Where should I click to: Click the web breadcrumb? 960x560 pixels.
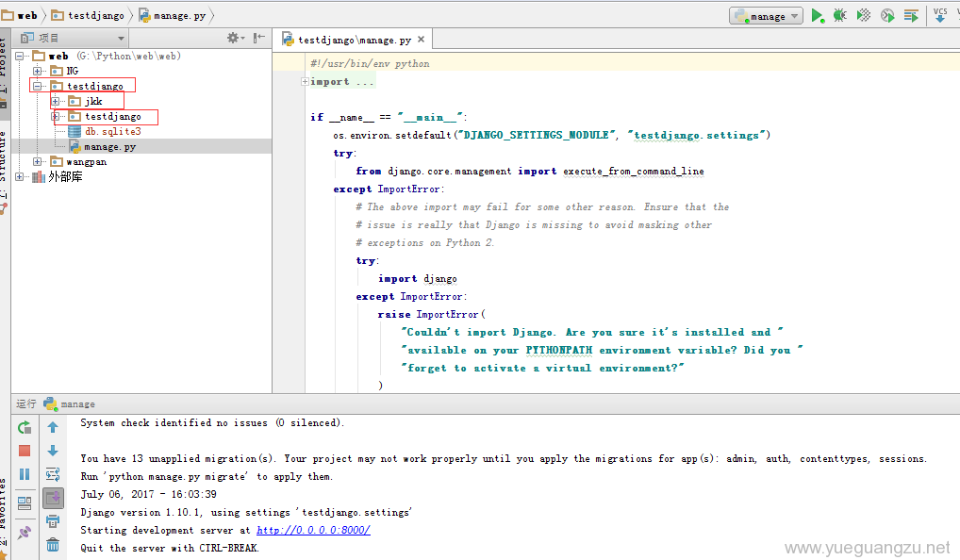click(x=20, y=15)
